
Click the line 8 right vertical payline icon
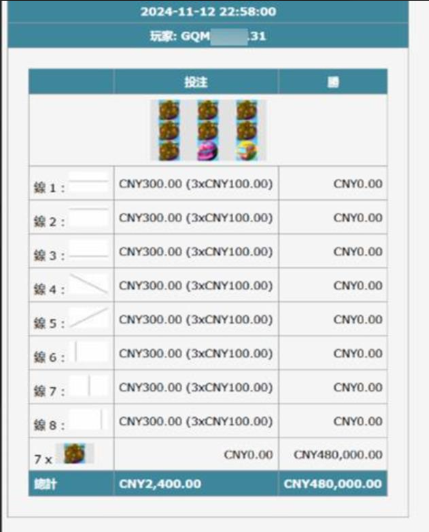point(89,420)
